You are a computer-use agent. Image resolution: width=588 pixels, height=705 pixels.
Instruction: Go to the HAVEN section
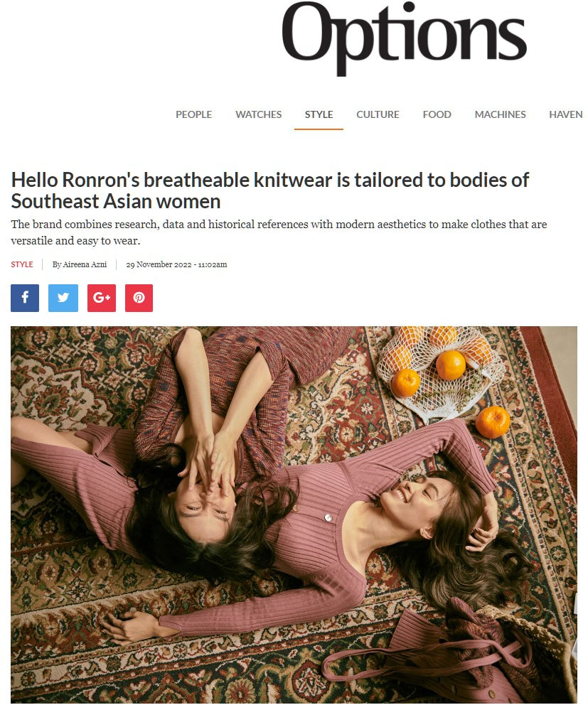tap(565, 114)
